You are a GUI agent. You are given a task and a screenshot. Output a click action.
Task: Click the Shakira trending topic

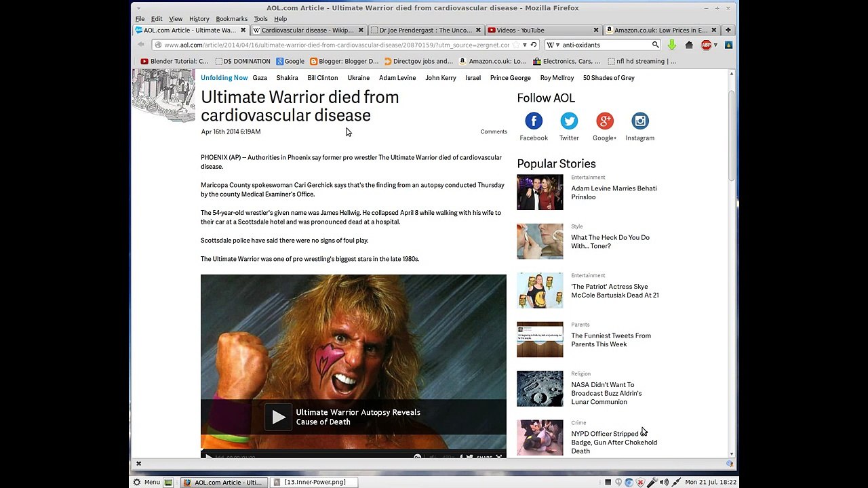pos(287,78)
